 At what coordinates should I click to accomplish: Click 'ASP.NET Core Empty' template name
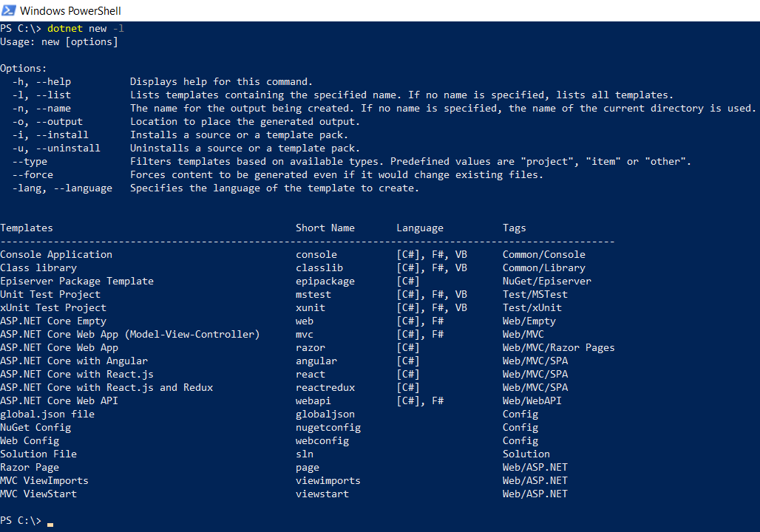pyautogui.click(x=53, y=321)
